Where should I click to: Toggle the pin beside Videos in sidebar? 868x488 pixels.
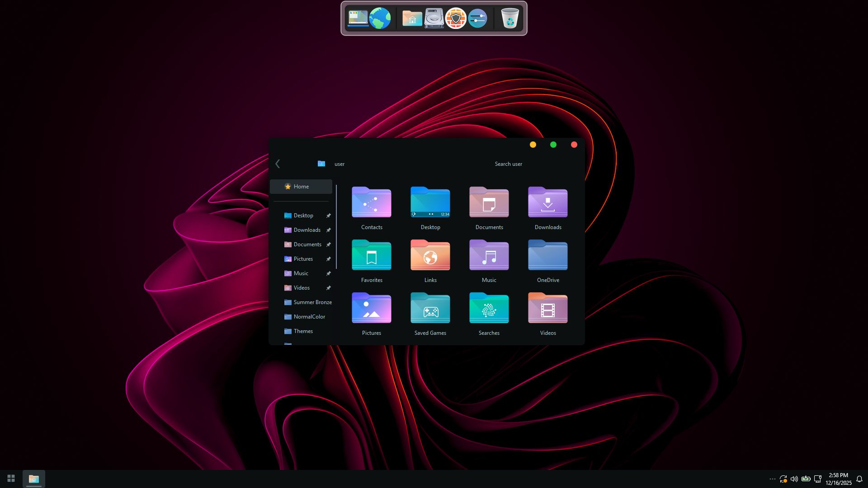click(x=329, y=288)
